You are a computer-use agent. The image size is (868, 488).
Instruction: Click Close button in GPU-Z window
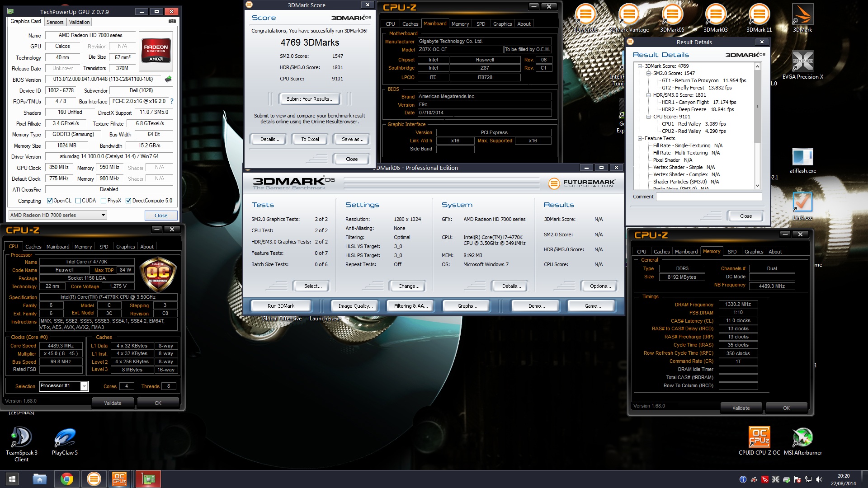tap(161, 216)
